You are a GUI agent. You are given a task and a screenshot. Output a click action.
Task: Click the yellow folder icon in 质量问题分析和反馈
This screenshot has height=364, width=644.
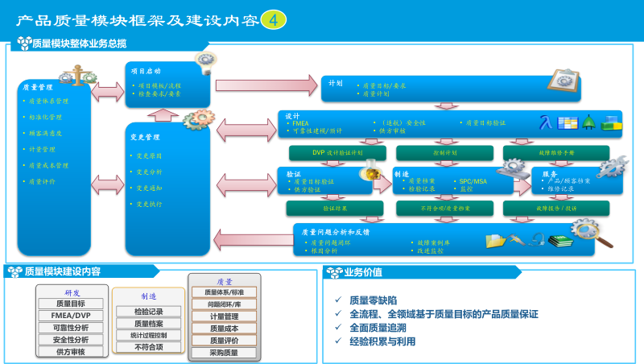[495, 241]
